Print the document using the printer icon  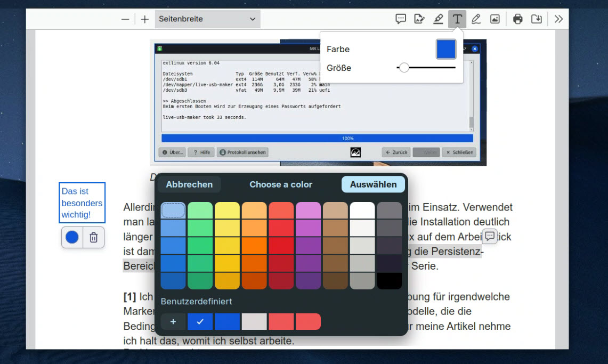[x=517, y=19]
